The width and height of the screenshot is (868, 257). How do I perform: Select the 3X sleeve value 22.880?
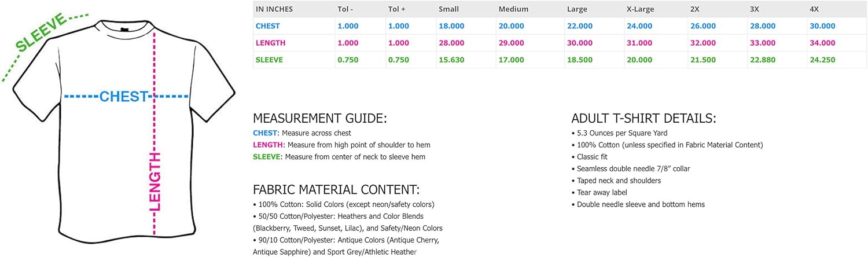click(x=763, y=60)
